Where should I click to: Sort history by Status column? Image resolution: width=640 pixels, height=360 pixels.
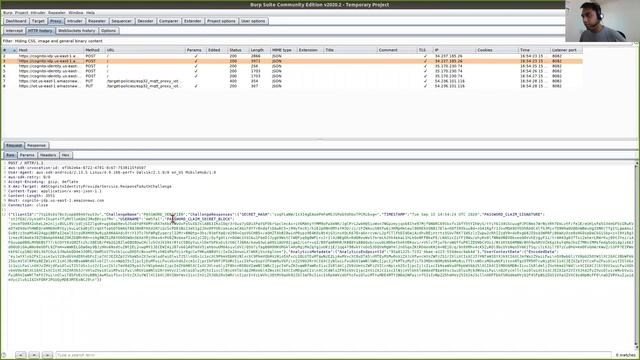pos(238,50)
